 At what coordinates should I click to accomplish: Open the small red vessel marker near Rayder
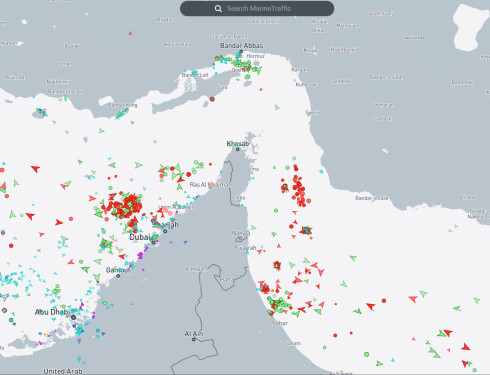(x=130, y=33)
